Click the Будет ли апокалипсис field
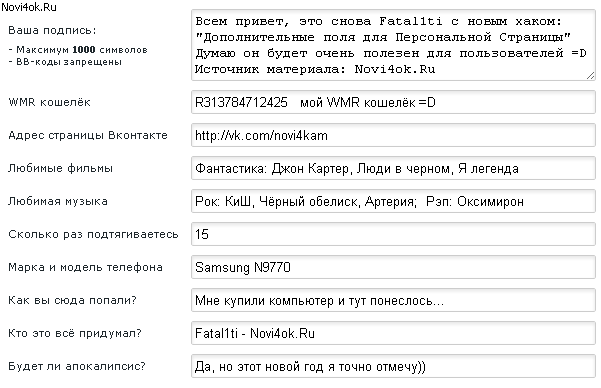This screenshot has width=601, height=388. point(393,366)
